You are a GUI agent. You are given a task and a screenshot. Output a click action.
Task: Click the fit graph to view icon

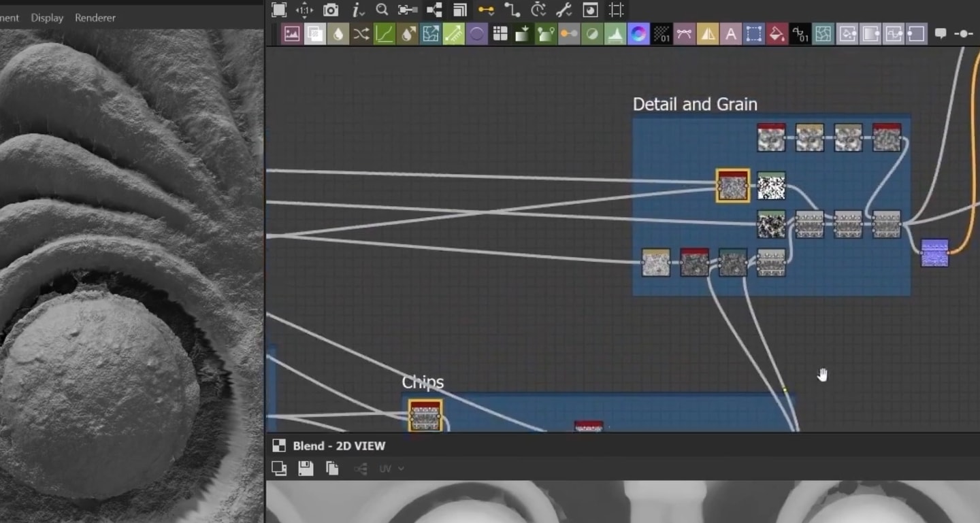[x=279, y=10]
